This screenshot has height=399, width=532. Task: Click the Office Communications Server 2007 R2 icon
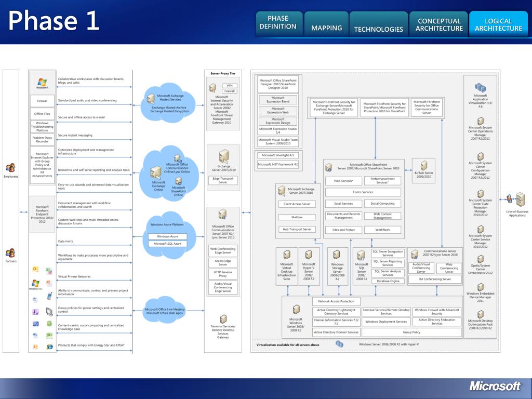(222, 215)
